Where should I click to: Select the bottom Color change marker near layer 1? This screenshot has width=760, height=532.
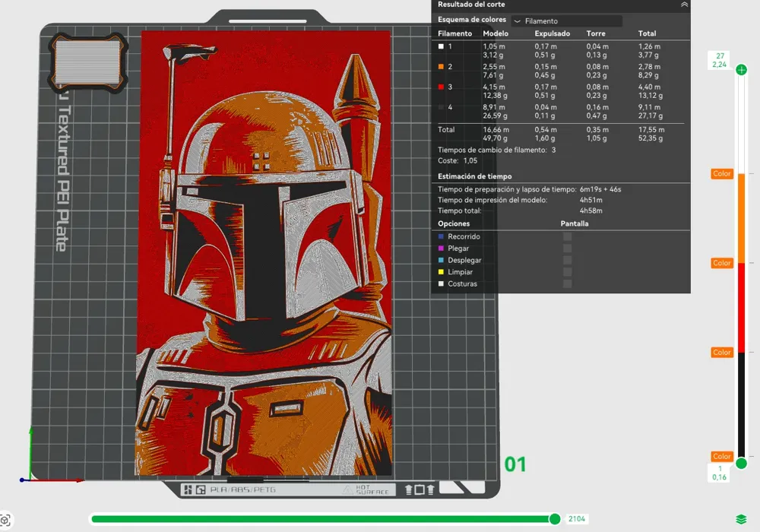pyautogui.click(x=722, y=457)
